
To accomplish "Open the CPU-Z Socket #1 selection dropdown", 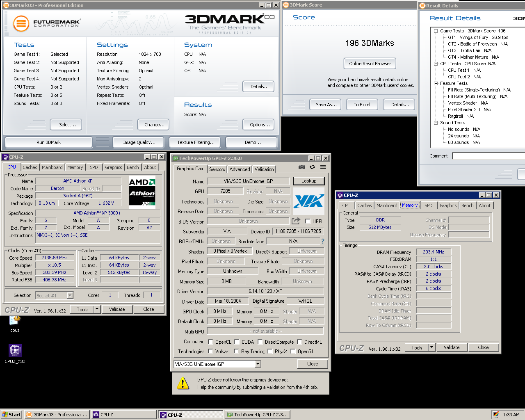I will [70, 295].
